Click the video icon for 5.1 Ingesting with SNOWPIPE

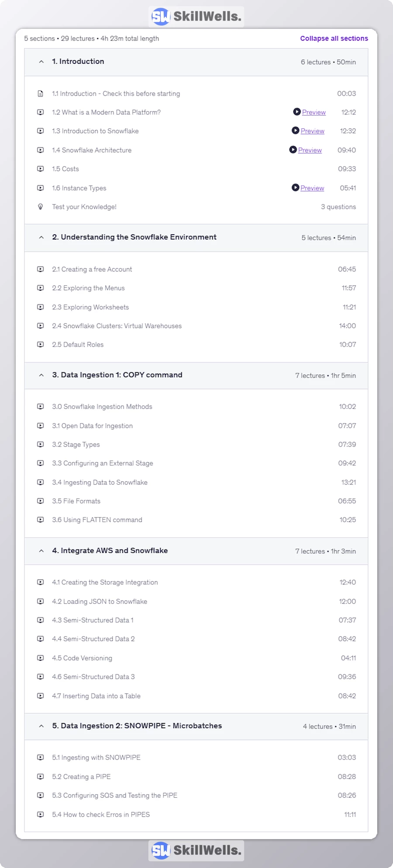tap(40, 757)
